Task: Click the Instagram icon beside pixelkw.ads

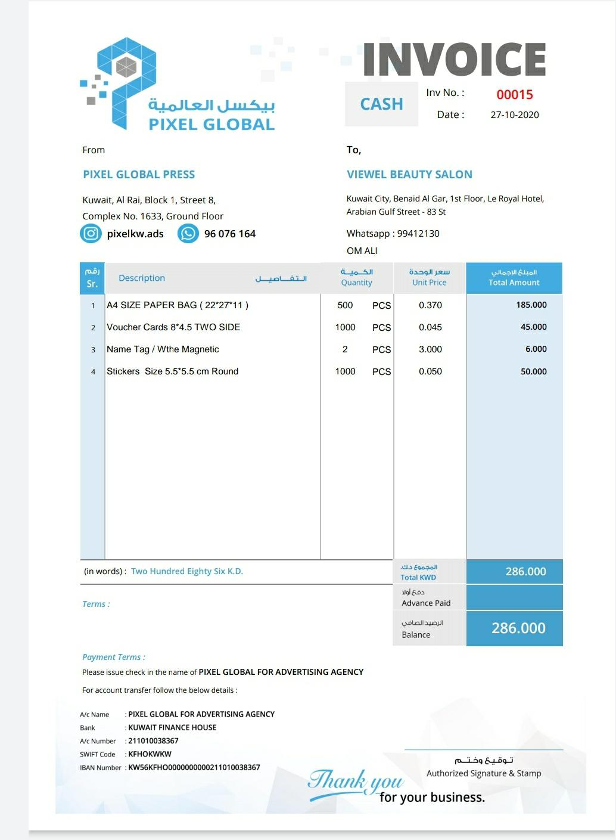Action: (91, 234)
